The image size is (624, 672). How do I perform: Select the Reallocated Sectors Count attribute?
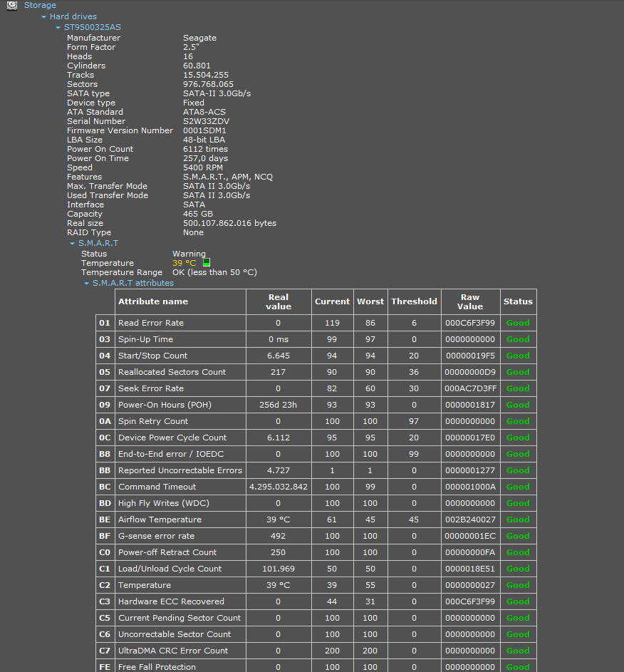[172, 372]
